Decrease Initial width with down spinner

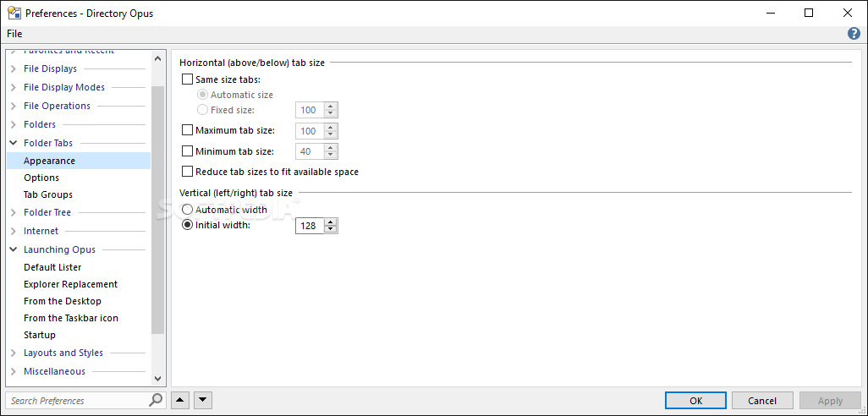pyautogui.click(x=331, y=229)
